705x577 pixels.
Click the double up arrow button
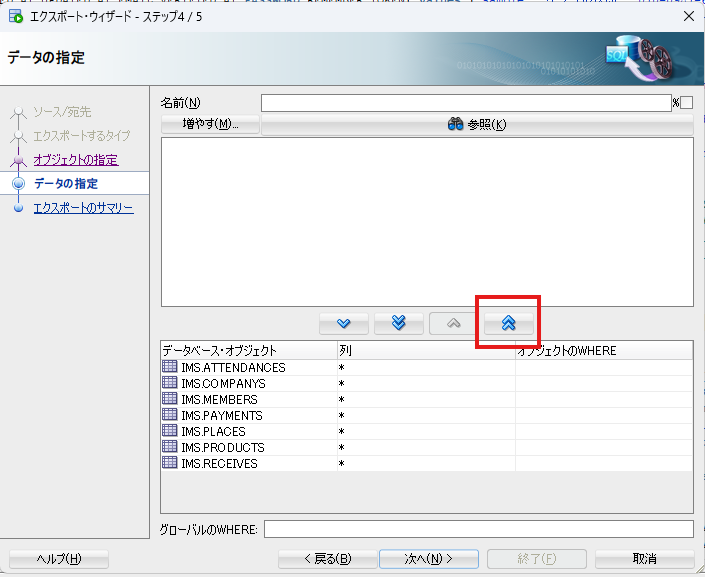(509, 323)
